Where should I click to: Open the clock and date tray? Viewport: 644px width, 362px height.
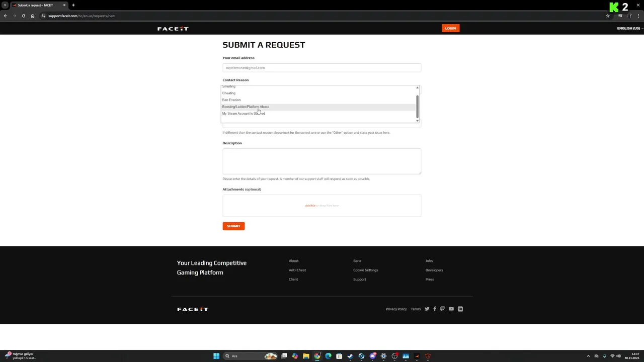(x=632, y=356)
